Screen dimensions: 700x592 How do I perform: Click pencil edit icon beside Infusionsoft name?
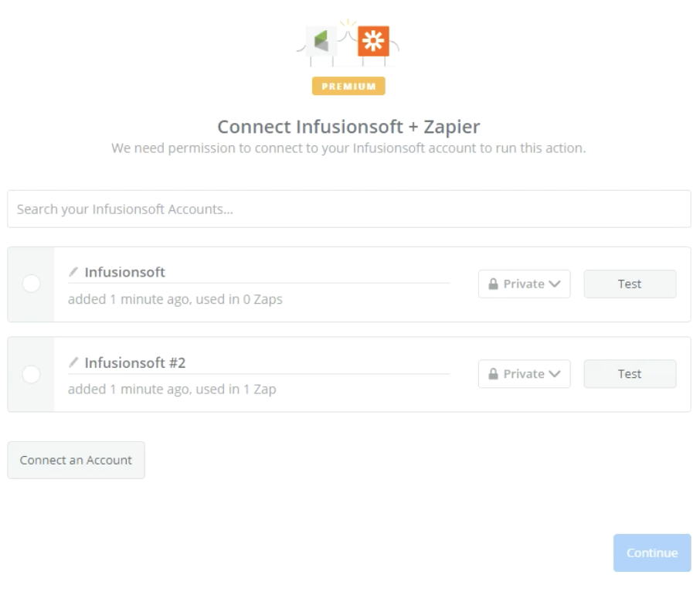[x=73, y=272]
